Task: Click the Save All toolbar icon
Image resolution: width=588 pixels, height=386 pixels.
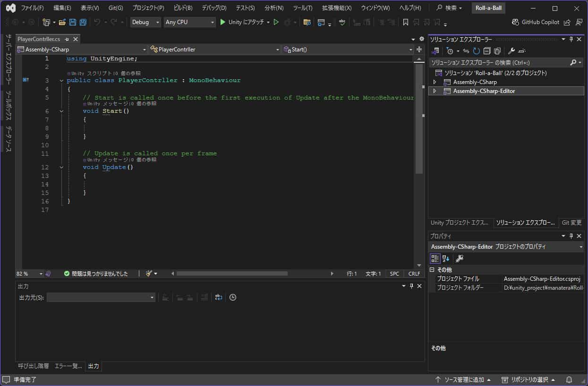Action: [x=83, y=22]
